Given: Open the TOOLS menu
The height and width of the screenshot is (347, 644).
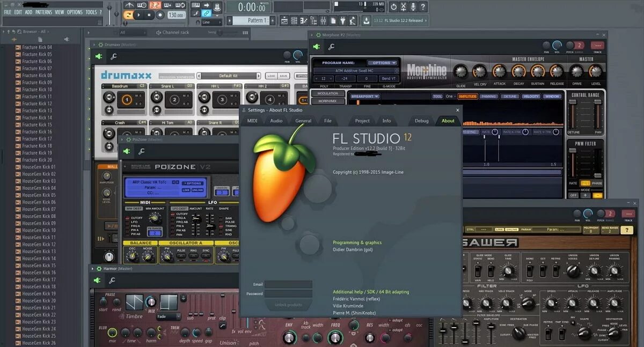Looking at the screenshot, I should (x=91, y=12).
